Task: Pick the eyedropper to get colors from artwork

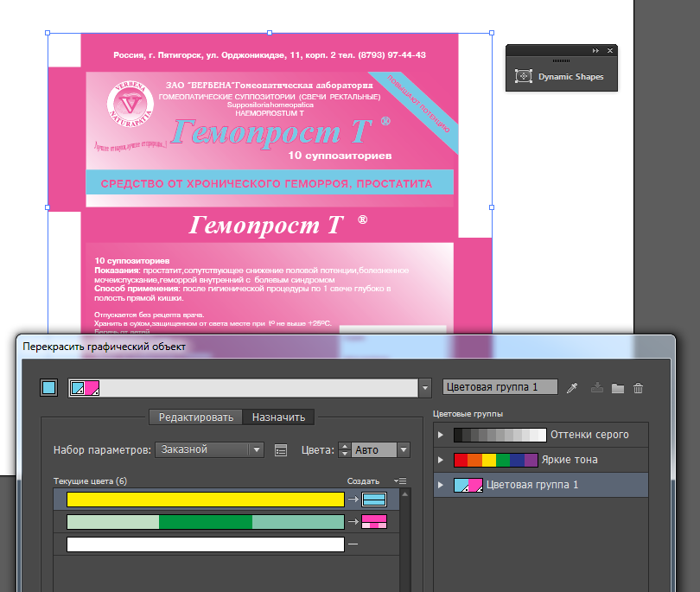Action: tap(572, 388)
